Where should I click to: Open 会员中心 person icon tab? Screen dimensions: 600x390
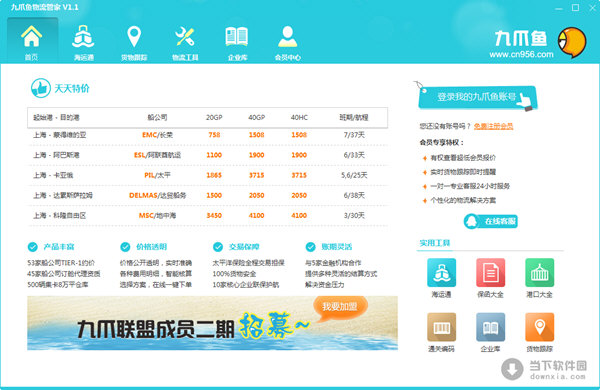point(288,41)
